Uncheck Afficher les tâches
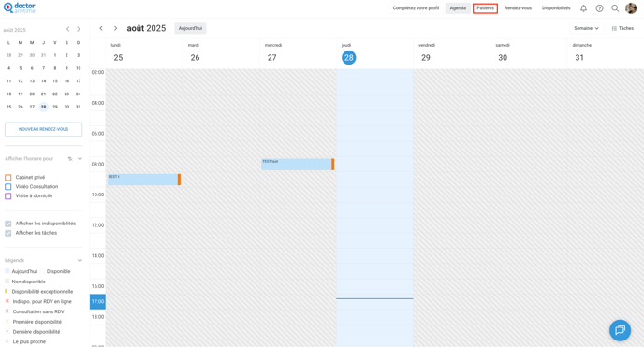This screenshot has width=644, height=347. [x=8, y=233]
